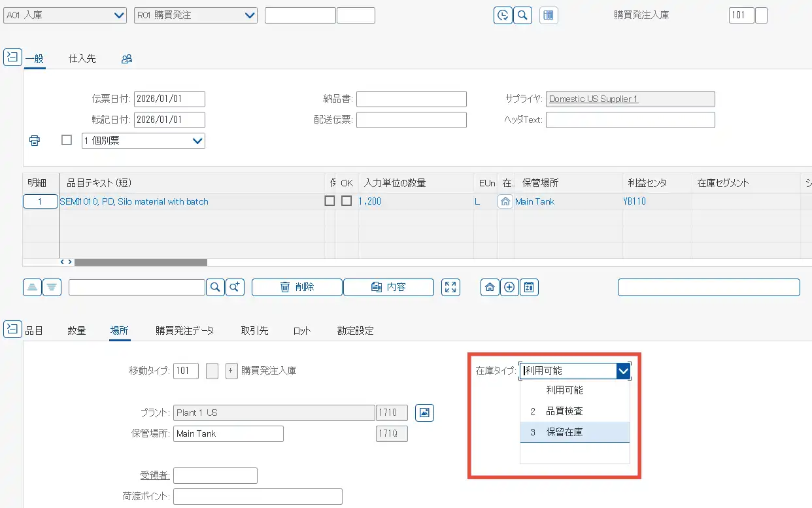Check the OK checkbox for item 1
Viewport: 812px width, 508px height.
[x=347, y=201]
